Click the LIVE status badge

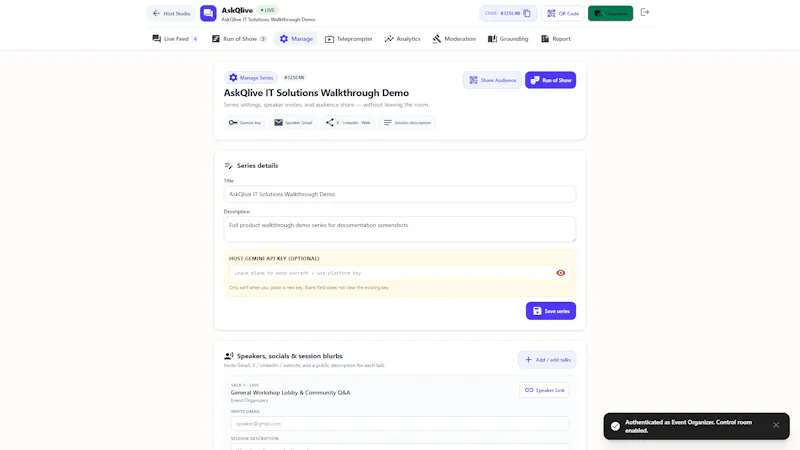click(x=267, y=10)
